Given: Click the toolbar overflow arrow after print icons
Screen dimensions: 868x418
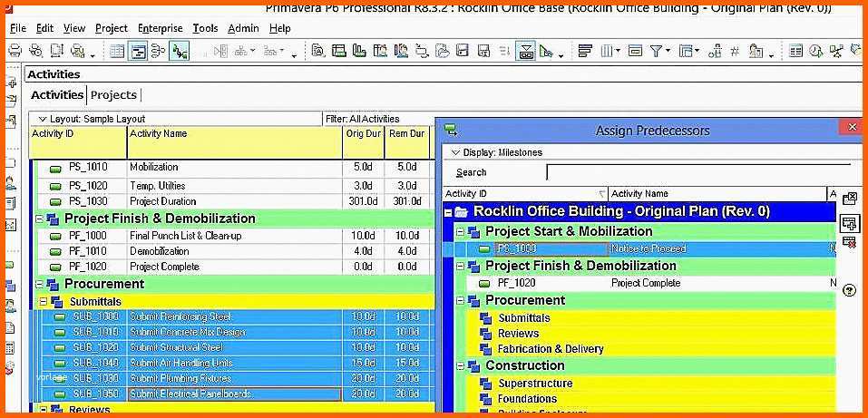Looking at the screenshot, I should point(93,54).
